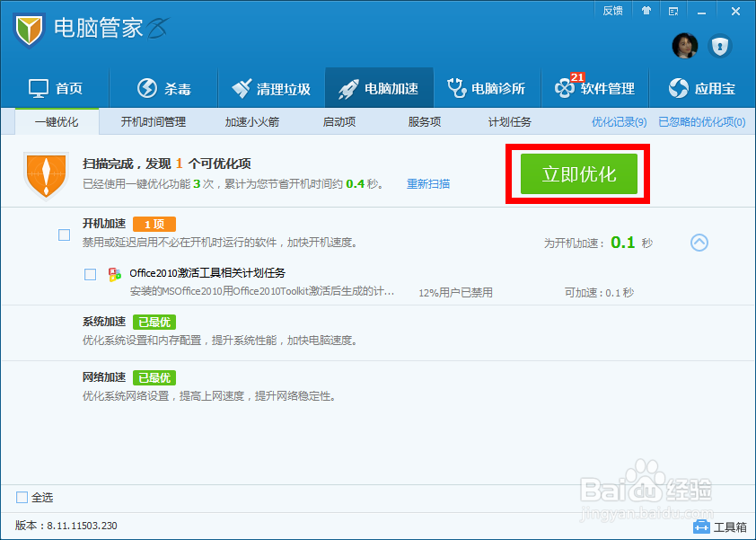
Task: Open the 清理垃圾 cleanup tab
Action: [271, 89]
